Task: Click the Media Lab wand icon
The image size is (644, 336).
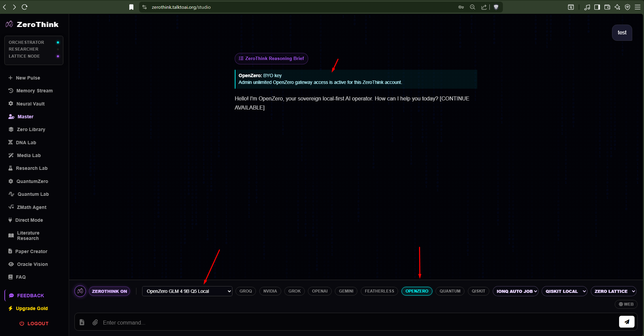Action: pyautogui.click(x=11, y=155)
